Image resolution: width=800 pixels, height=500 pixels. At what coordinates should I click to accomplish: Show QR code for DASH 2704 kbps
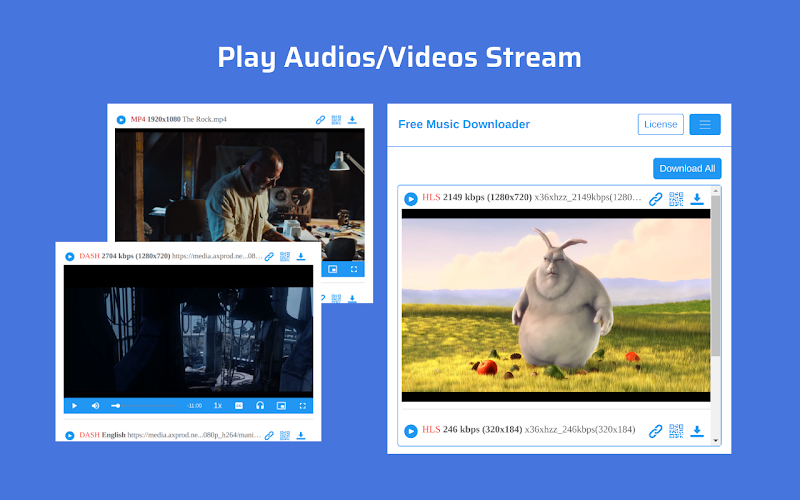(285, 256)
